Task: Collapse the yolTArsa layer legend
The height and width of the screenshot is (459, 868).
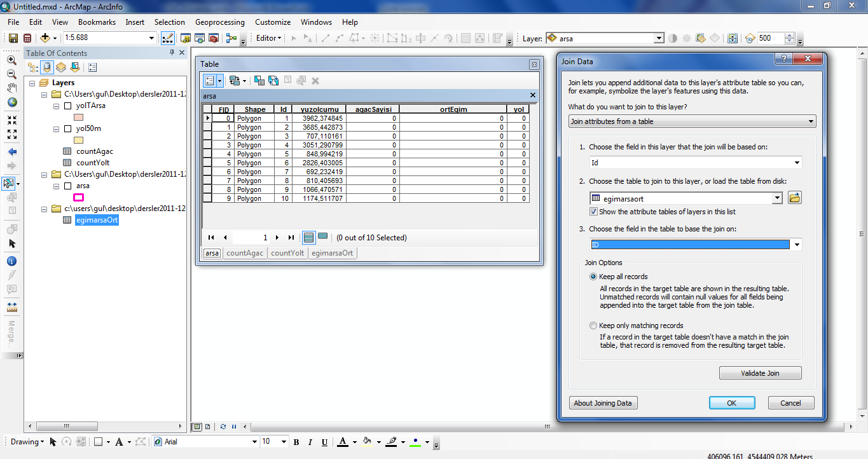Action: 56,106
